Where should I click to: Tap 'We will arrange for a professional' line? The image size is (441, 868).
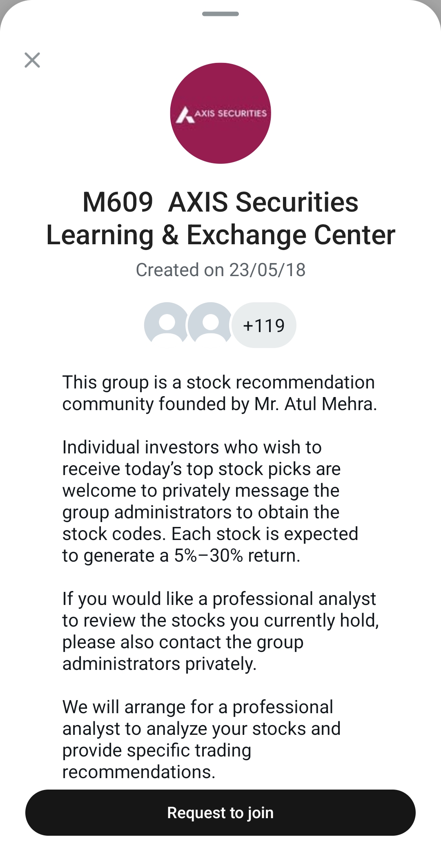(198, 707)
